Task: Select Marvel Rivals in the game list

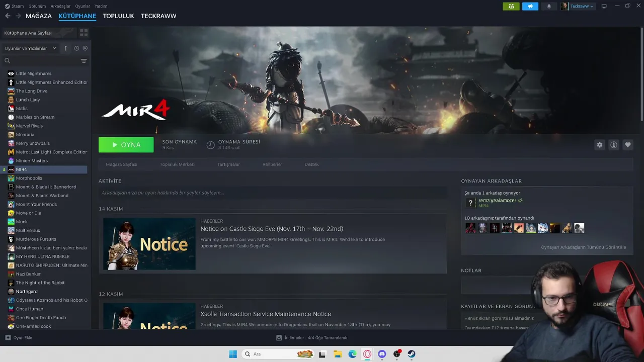Action: point(29,126)
